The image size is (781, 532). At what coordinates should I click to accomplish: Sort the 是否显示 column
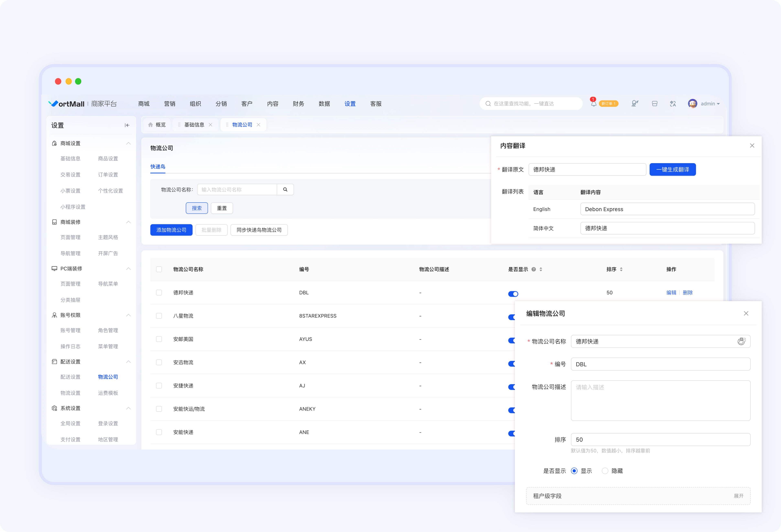click(541, 269)
